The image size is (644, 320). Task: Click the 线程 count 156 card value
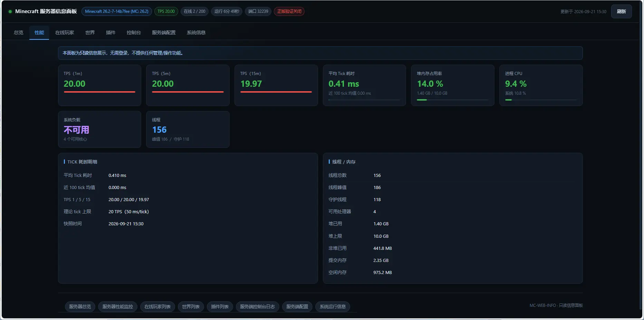click(x=159, y=130)
